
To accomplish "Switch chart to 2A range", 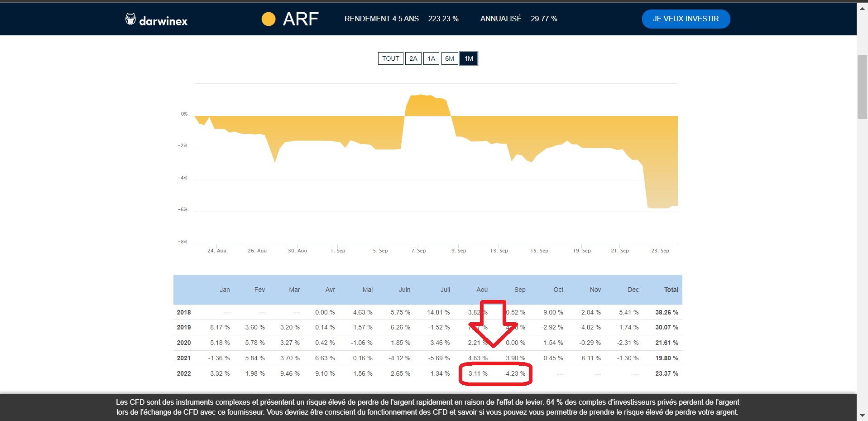I will coord(413,58).
